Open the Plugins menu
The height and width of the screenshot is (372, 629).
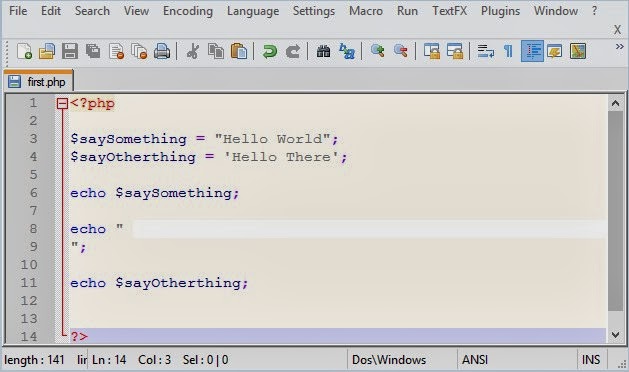tap(500, 11)
